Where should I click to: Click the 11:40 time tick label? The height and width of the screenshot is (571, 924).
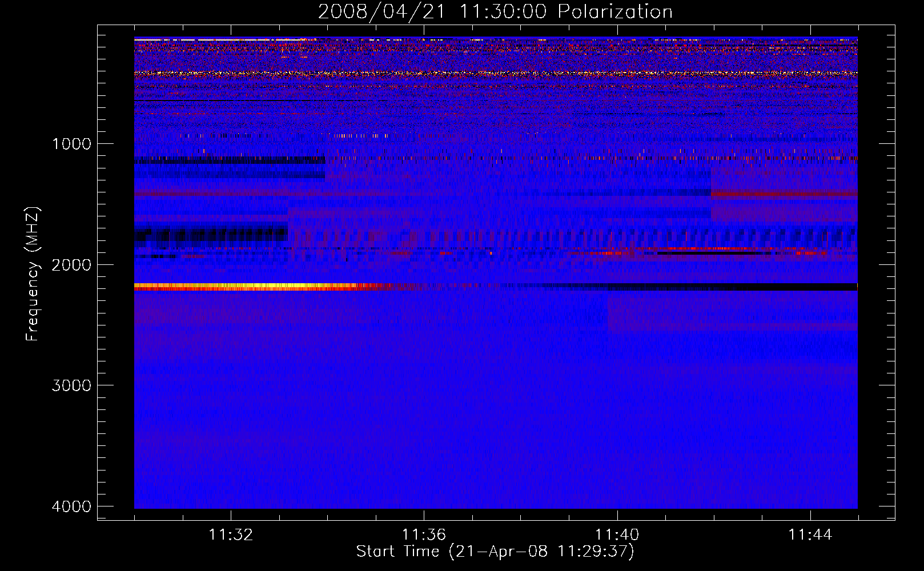tap(617, 534)
